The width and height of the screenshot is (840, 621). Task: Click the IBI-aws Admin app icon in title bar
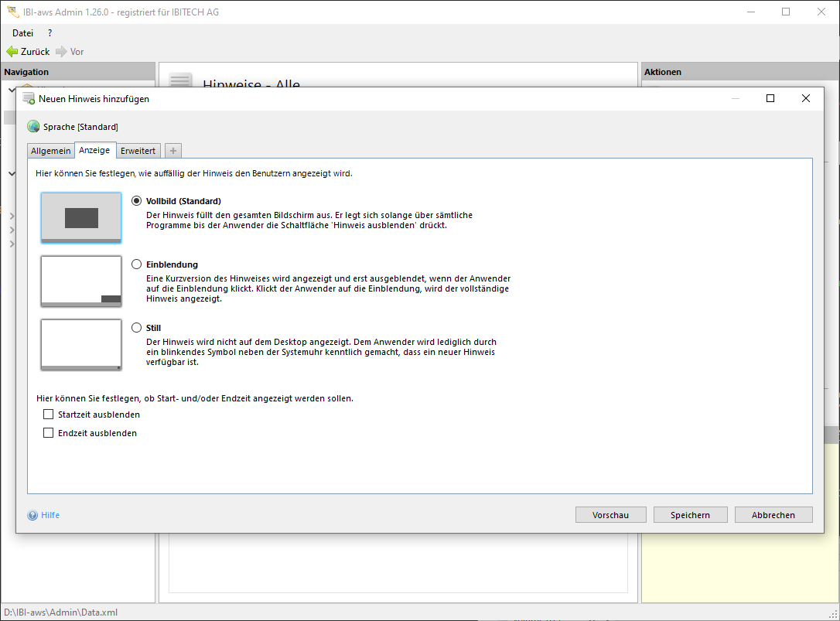tap(12, 12)
